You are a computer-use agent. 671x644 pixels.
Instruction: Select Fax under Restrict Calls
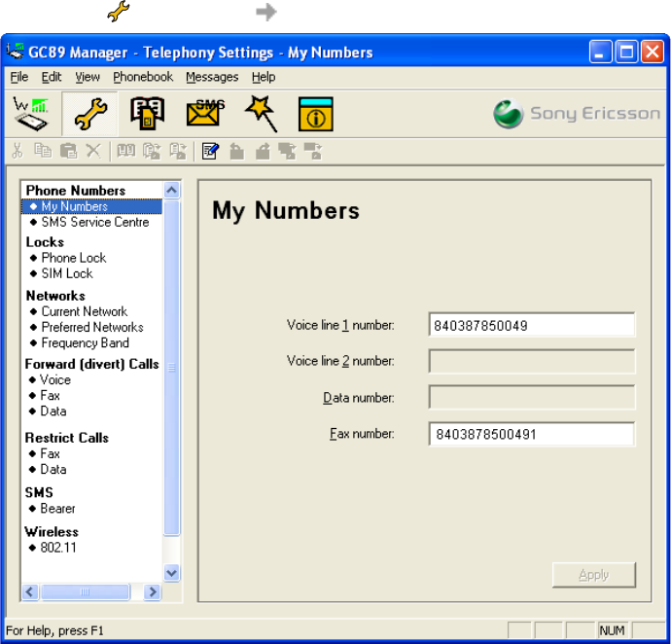tap(50, 454)
